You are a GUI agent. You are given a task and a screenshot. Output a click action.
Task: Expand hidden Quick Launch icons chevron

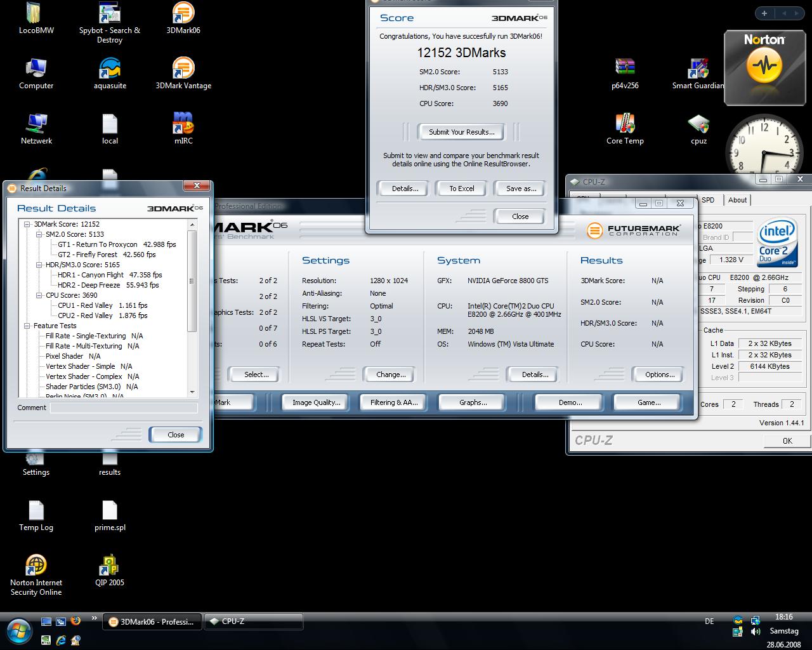coord(95,619)
